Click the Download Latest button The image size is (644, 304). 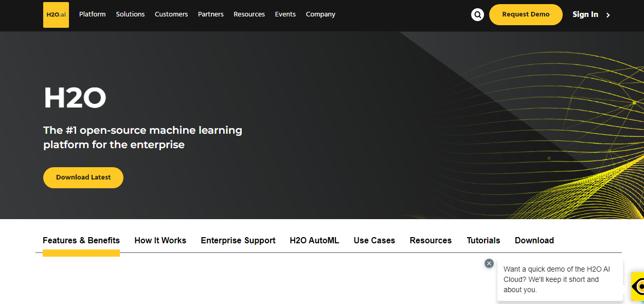[x=83, y=177]
